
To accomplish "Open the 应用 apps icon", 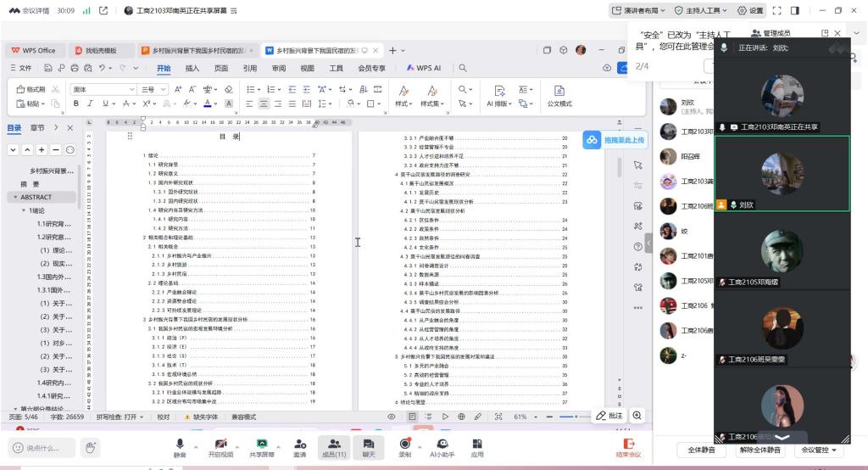I will 477,444.
